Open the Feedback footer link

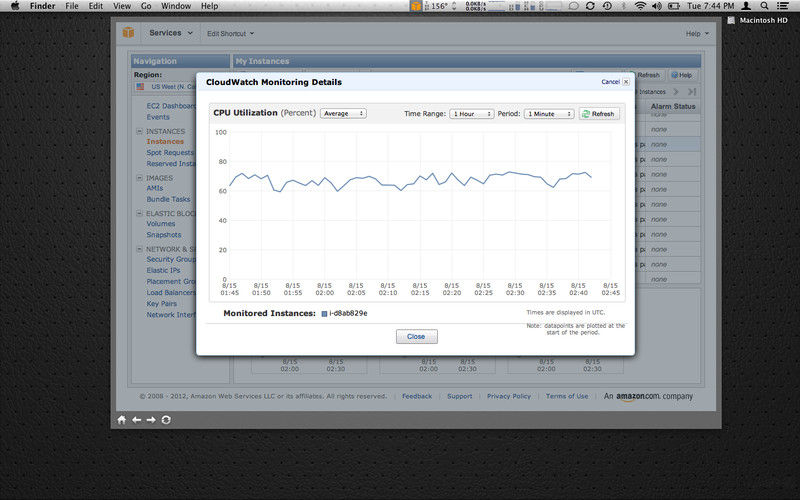tap(417, 396)
